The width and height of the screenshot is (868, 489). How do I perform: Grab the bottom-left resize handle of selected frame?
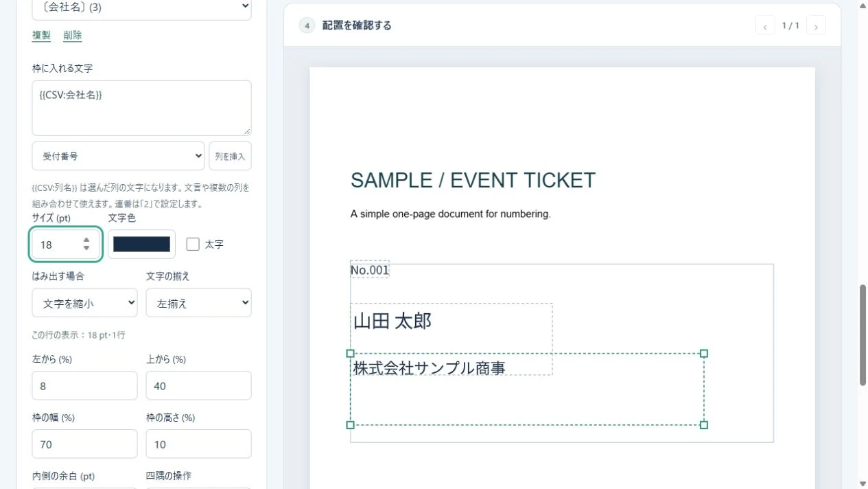pos(350,425)
